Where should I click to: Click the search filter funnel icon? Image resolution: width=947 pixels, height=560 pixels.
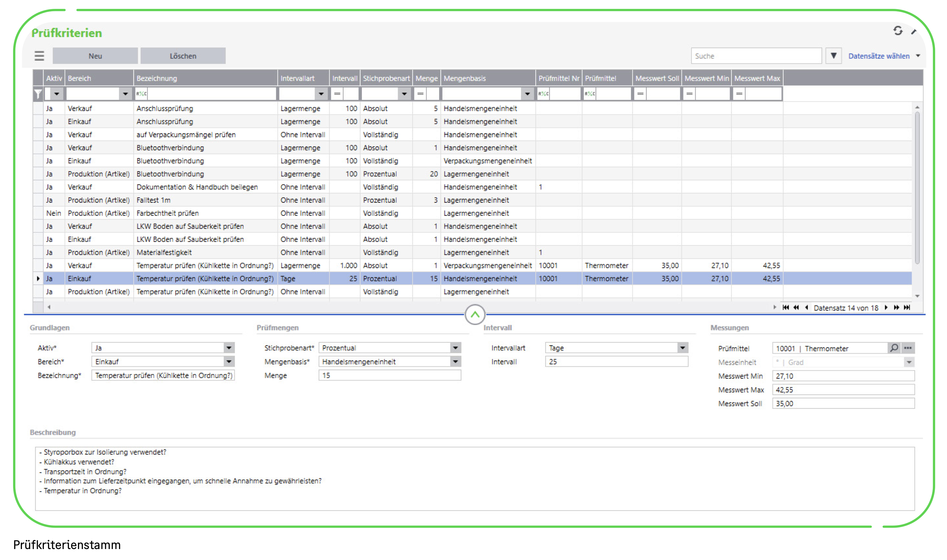833,56
